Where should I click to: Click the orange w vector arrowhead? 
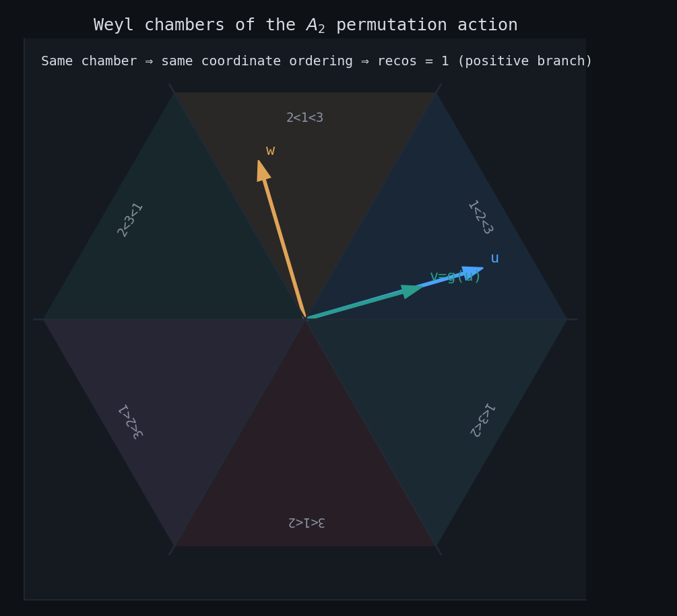(263, 170)
